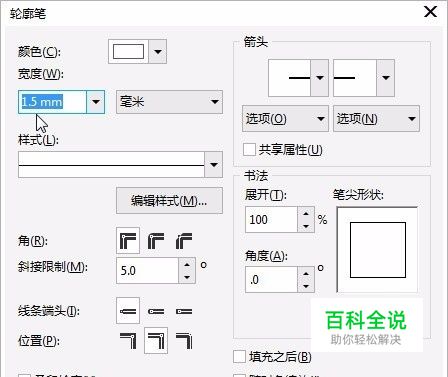Viewport: 448px width, 377px height.
Task: Click the 笔尖形状: label
Action: pyautogui.click(x=358, y=194)
